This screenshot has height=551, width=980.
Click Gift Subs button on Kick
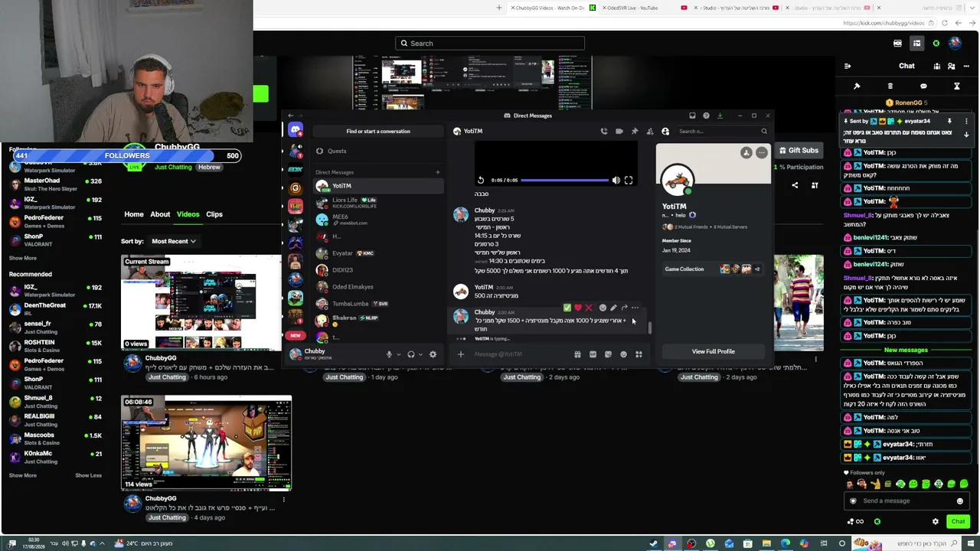798,151
